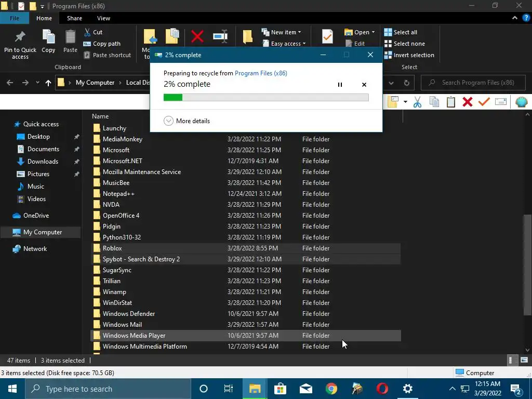The height and width of the screenshot is (399, 532).
Task: Expand More details in recycle dialog
Action: (187, 121)
